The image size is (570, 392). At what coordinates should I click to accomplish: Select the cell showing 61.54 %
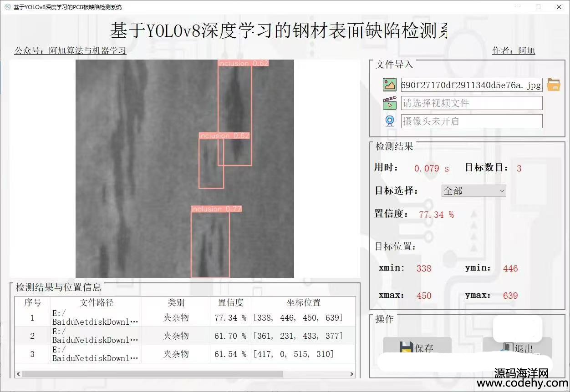pyautogui.click(x=231, y=354)
